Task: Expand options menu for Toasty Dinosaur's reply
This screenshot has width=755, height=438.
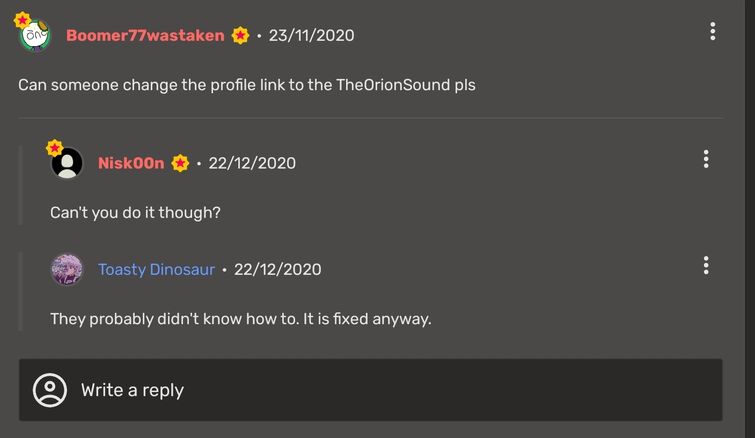Action: click(x=706, y=265)
